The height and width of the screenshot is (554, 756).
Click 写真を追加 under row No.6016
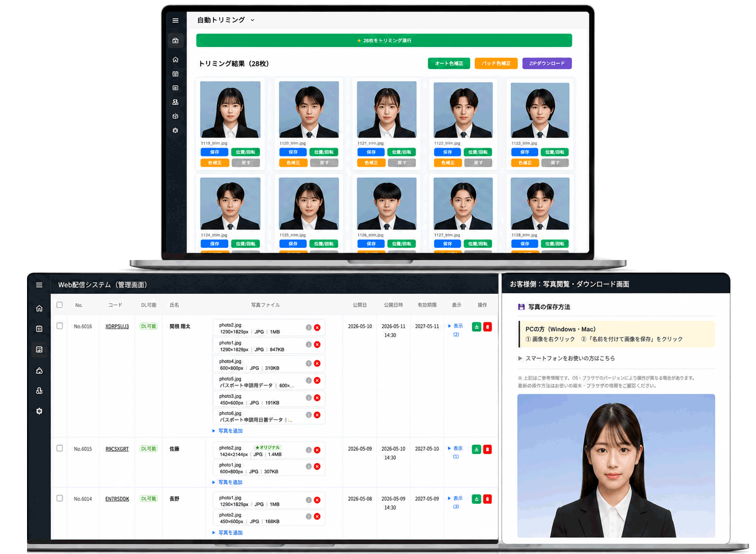tap(228, 431)
